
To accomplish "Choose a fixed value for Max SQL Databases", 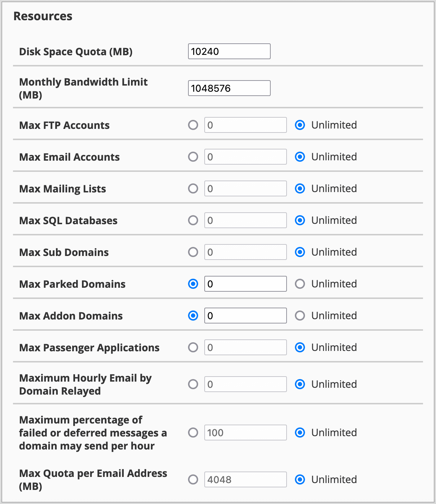I will coord(193,220).
